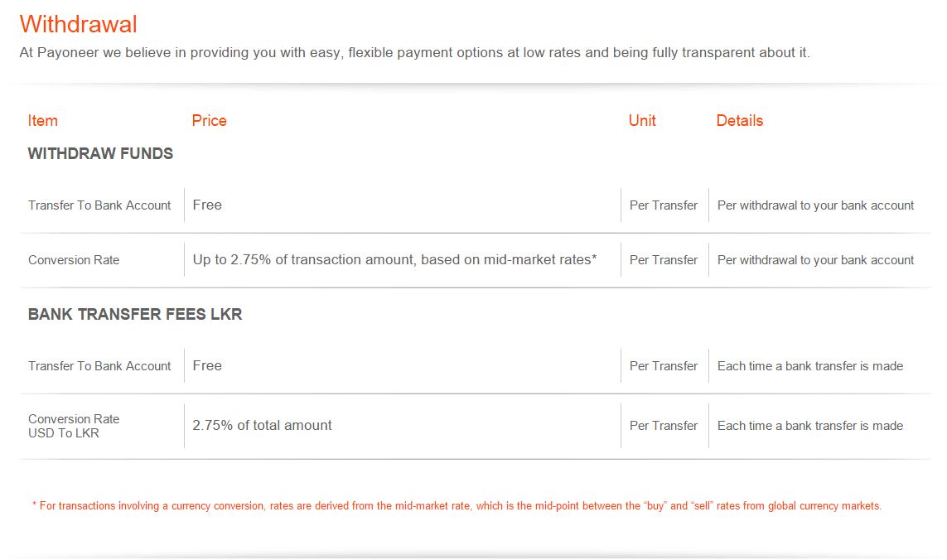The width and height of the screenshot is (947, 560).
Task: Click the red mid-market rate footnote
Action: (457, 505)
